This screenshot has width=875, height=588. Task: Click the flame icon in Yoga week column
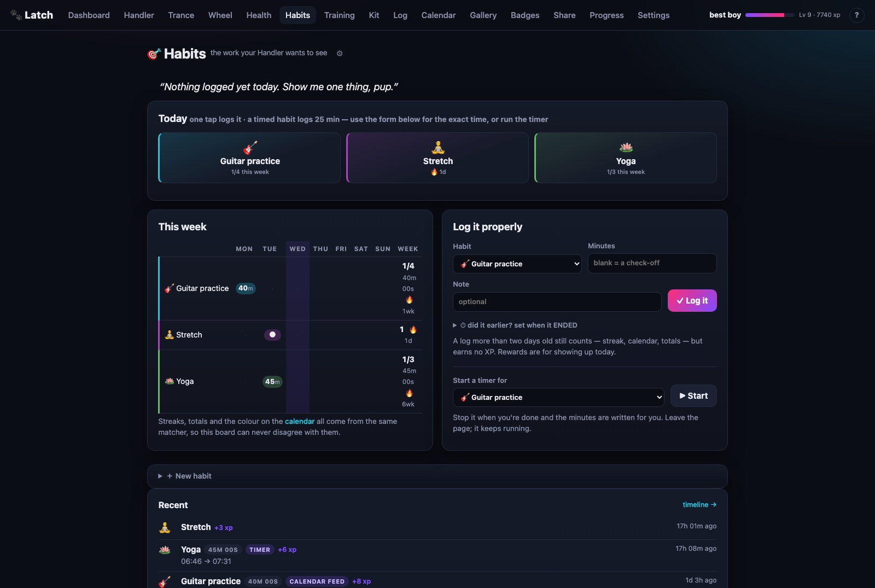pyautogui.click(x=409, y=393)
